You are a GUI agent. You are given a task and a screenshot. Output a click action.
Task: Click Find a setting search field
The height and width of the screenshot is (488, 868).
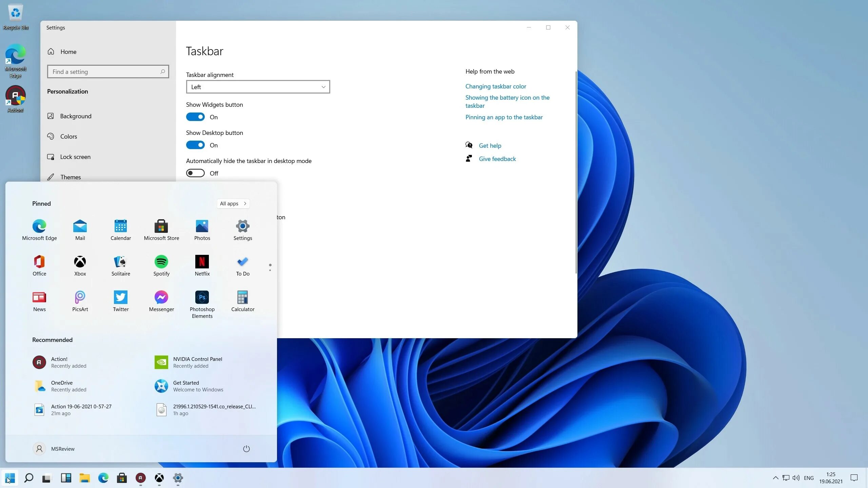tap(107, 72)
